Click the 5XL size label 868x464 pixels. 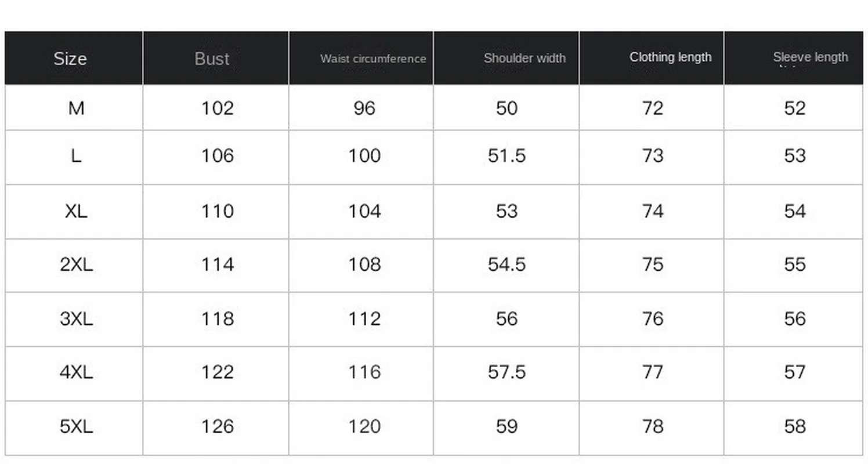(76, 427)
